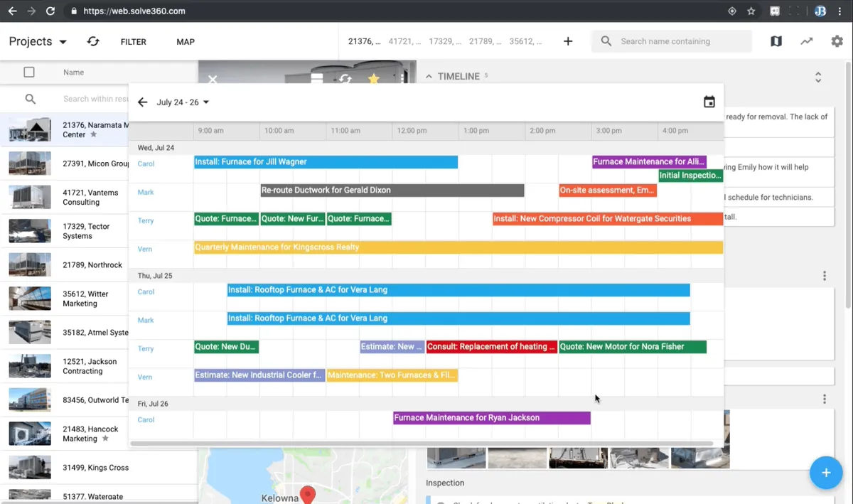Viewport: 853px width, 504px height.
Task: Click the calendar date picker icon
Action: [709, 102]
